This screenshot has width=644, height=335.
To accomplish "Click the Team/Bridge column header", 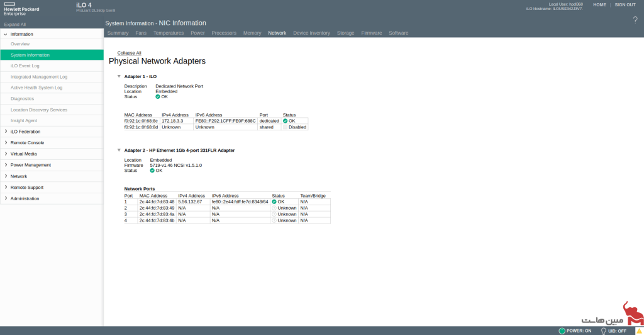I will (313, 196).
